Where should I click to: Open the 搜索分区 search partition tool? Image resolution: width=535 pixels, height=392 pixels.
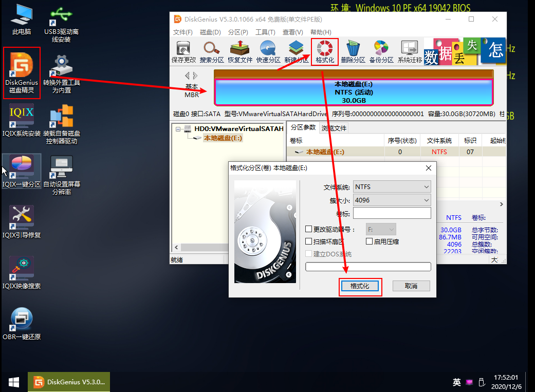tap(211, 52)
